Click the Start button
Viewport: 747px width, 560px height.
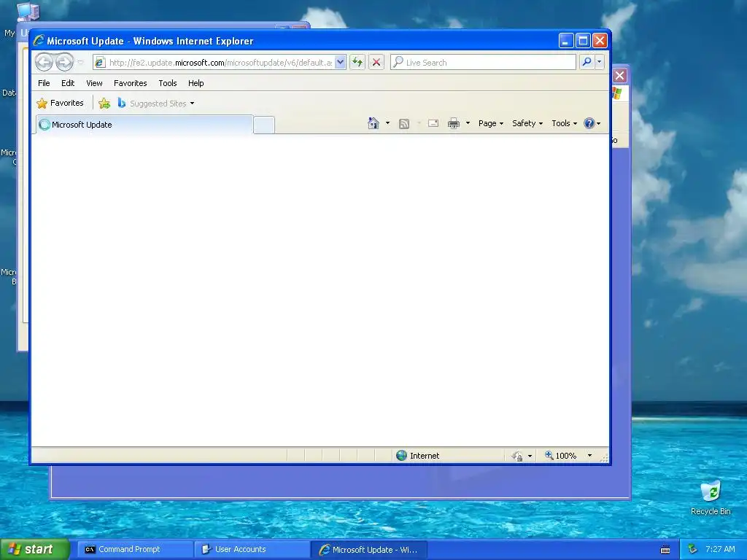pos(35,549)
